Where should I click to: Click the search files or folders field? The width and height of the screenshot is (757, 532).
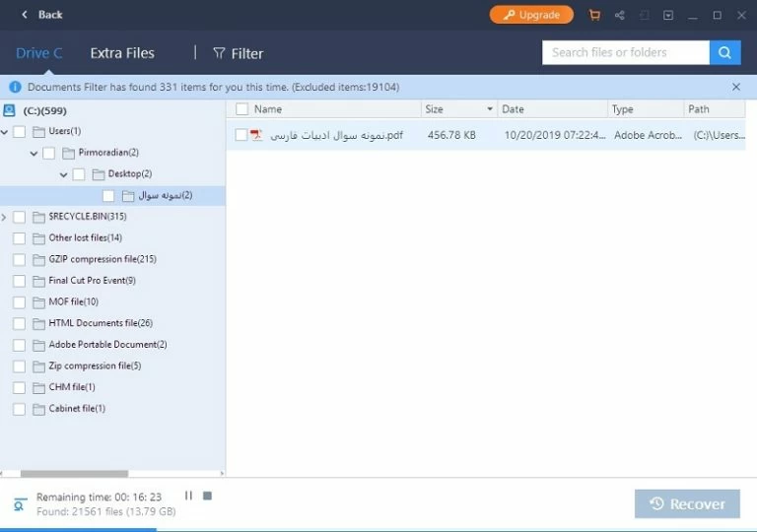[625, 52]
